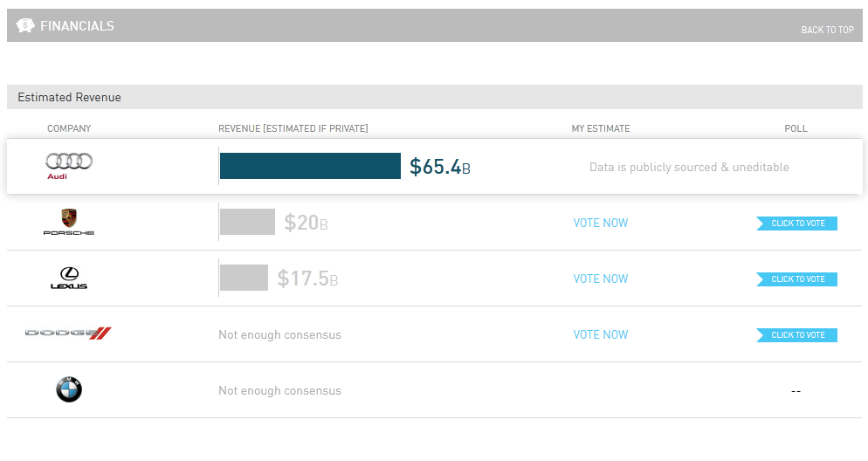Open the Audi logo
The image size is (868, 461).
(x=69, y=166)
